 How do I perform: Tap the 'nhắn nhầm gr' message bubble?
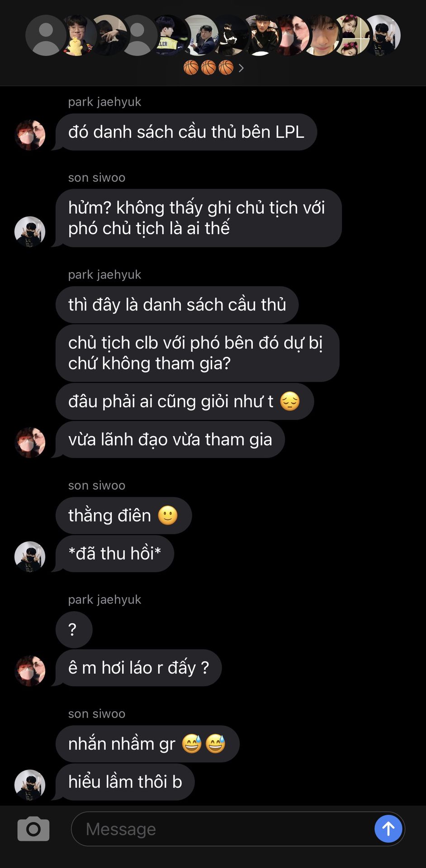[x=147, y=744]
